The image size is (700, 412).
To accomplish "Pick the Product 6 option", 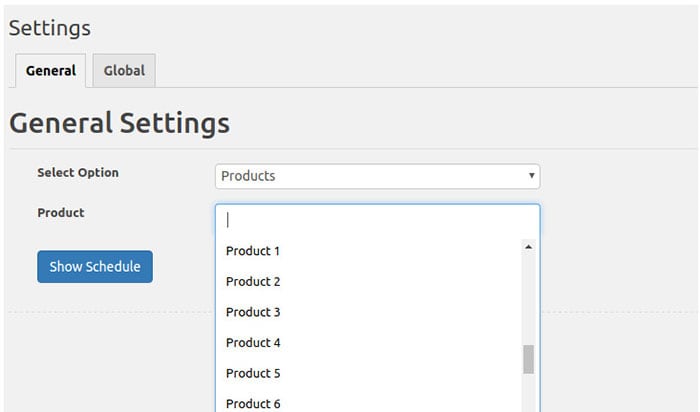I will (x=253, y=403).
